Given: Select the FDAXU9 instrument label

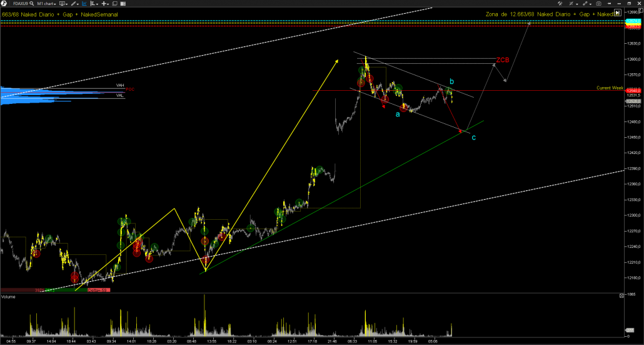Looking at the screenshot, I should [x=21, y=3].
